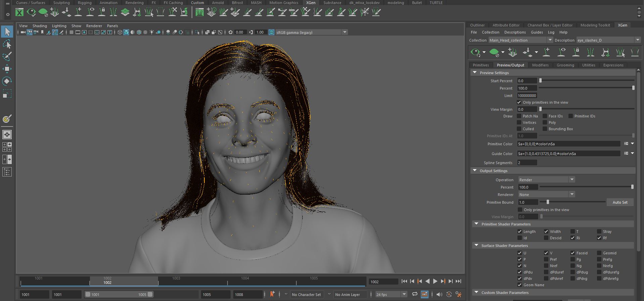This screenshot has width=644, height=301.
Task: Open the Attribute Editor tab
Action: click(506, 25)
